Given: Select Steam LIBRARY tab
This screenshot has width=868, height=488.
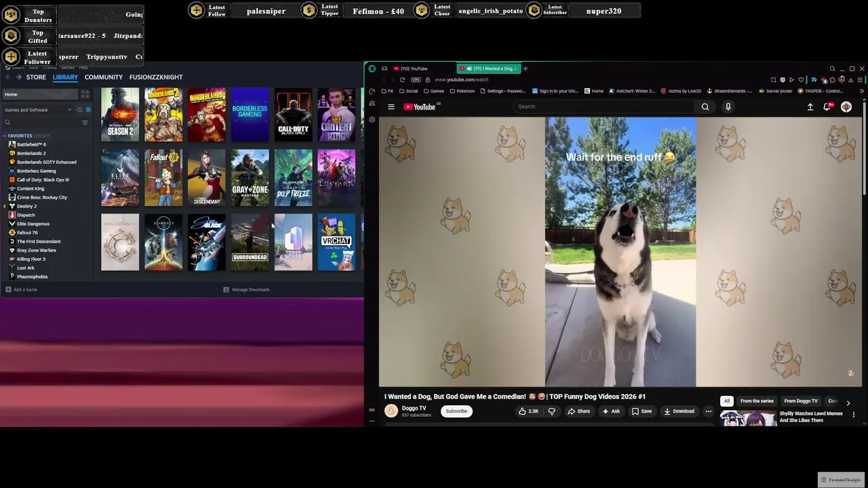Looking at the screenshot, I should tap(65, 77).
